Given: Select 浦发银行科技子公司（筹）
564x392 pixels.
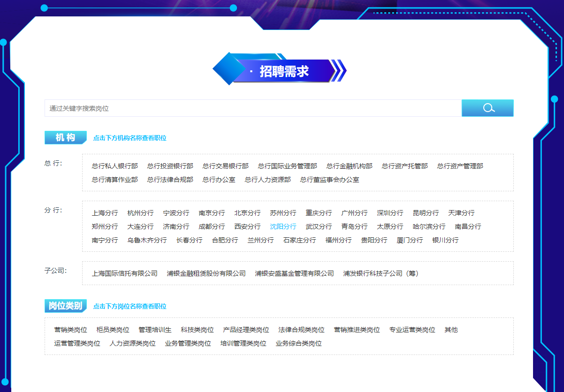Looking at the screenshot, I should [x=381, y=273].
